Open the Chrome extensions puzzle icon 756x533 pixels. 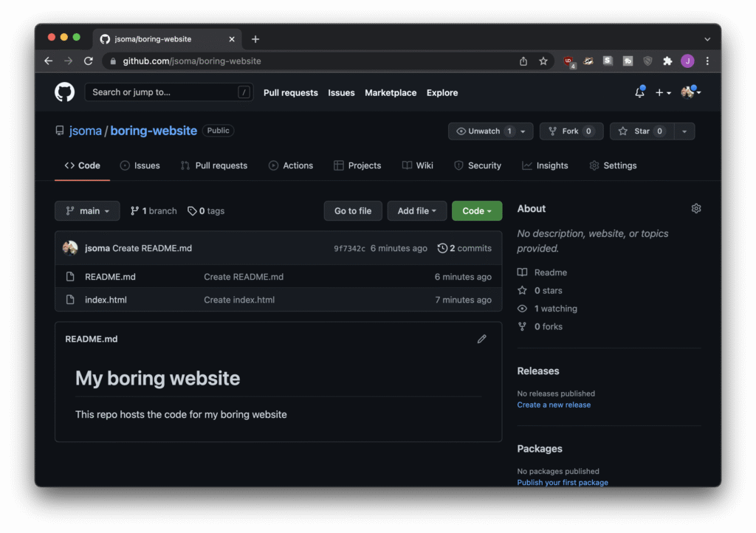[x=667, y=61]
